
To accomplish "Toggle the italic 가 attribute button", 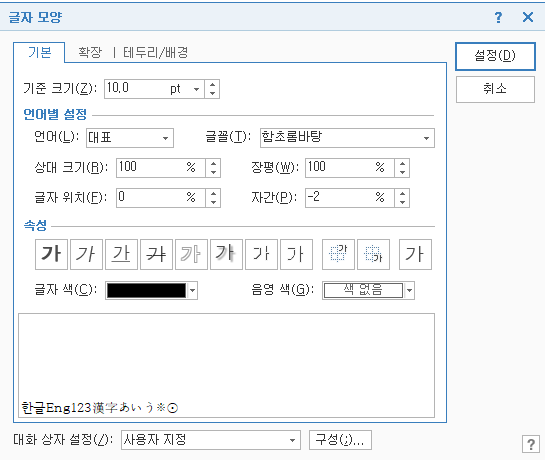I will tap(86, 254).
